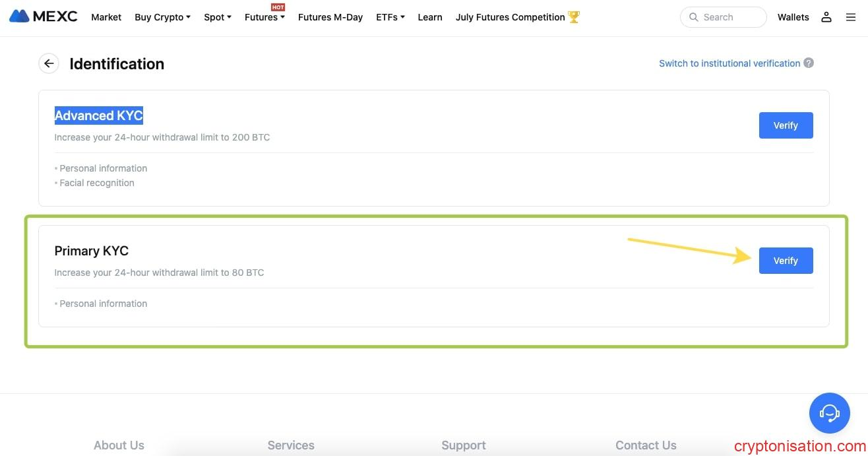This screenshot has width=868, height=456.
Task: Expand the Spot dropdown menu
Action: (x=217, y=17)
